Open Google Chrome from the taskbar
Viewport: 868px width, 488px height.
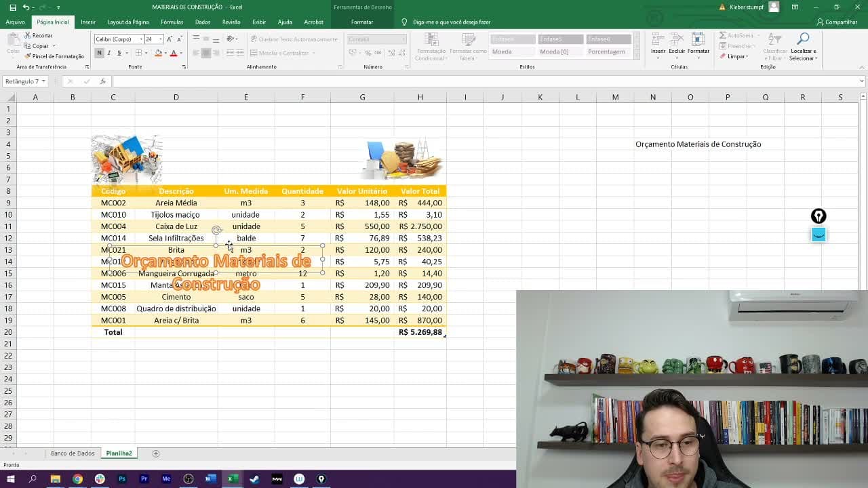[77, 479]
